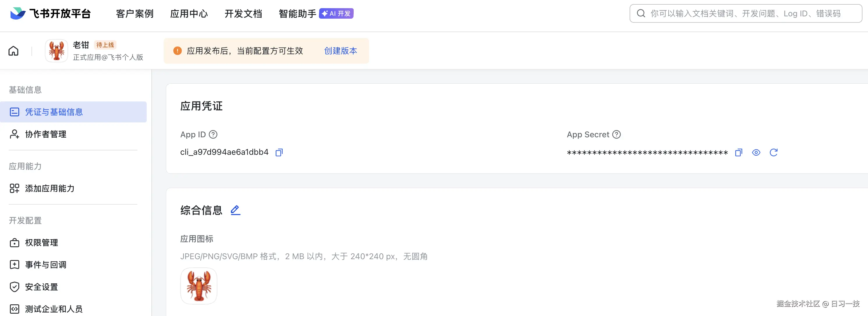This screenshot has height=316, width=868.
Task: Open 智能助手 in top navigation
Action: pos(297,13)
